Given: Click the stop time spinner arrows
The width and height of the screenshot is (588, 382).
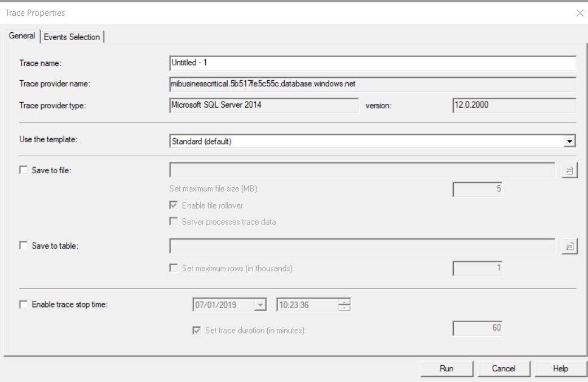Looking at the screenshot, I should coord(344,305).
